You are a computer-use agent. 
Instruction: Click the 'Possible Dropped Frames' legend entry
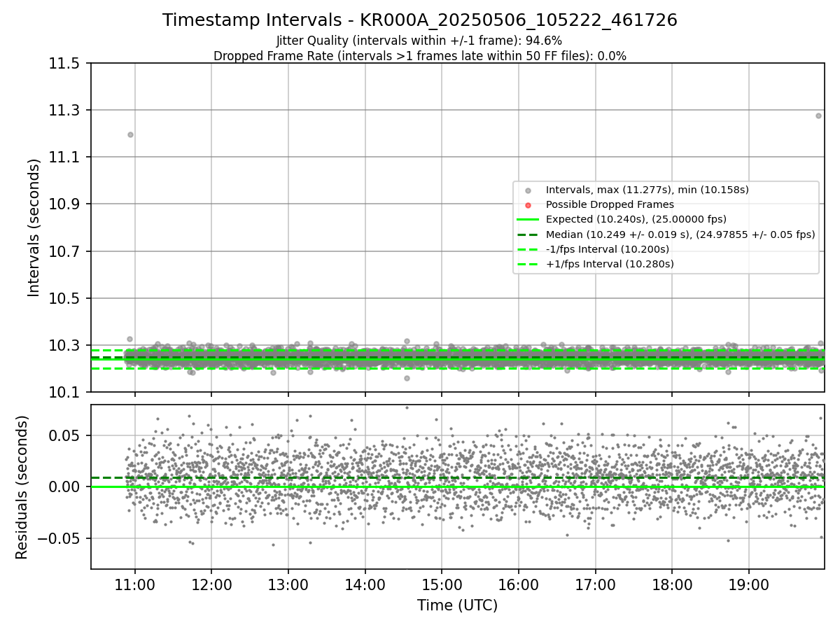pyautogui.click(x=610, y=204)
